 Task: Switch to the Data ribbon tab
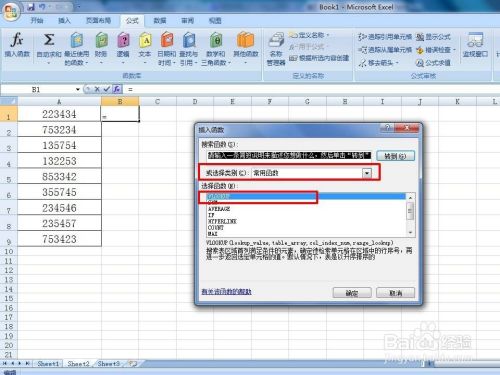[160, 21]
